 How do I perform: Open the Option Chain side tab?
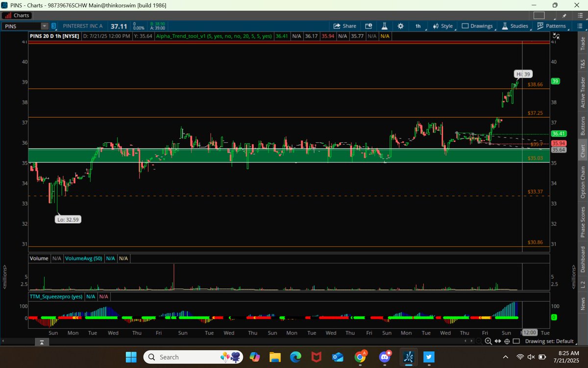pos(583,183)
